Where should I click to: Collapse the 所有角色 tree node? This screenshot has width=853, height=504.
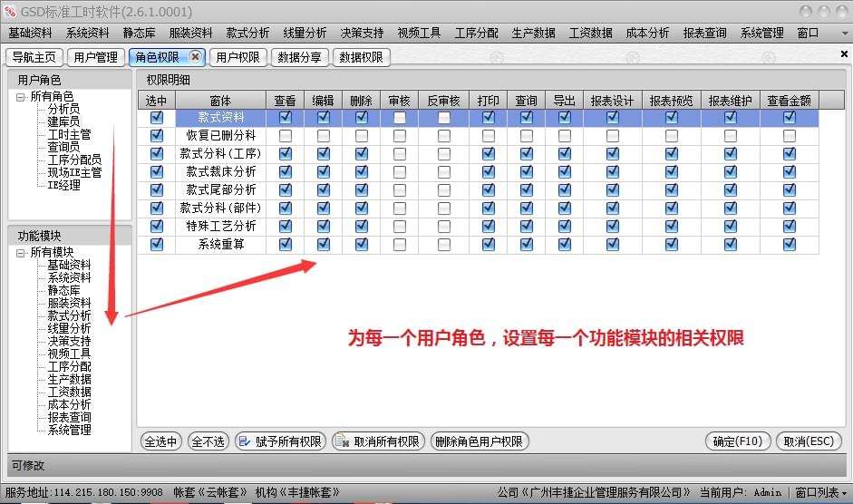(20, 97)
